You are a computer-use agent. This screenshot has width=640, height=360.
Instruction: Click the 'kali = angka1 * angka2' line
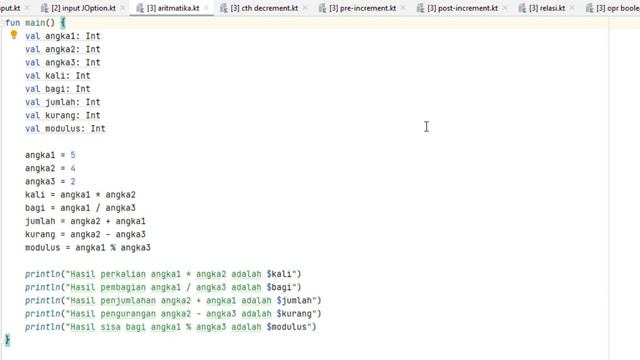click(80, 195)
